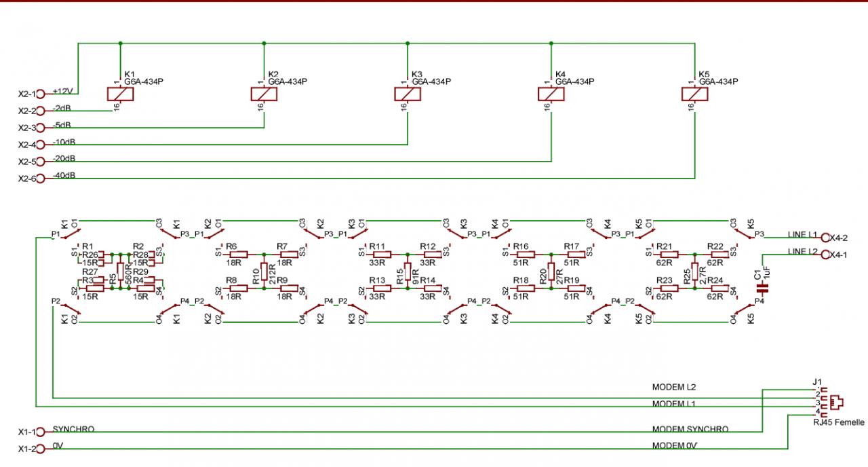This screenshot has height=467, width=868.
Task: Click the X2-5 connector pin circle
Action: coord(40,162)
